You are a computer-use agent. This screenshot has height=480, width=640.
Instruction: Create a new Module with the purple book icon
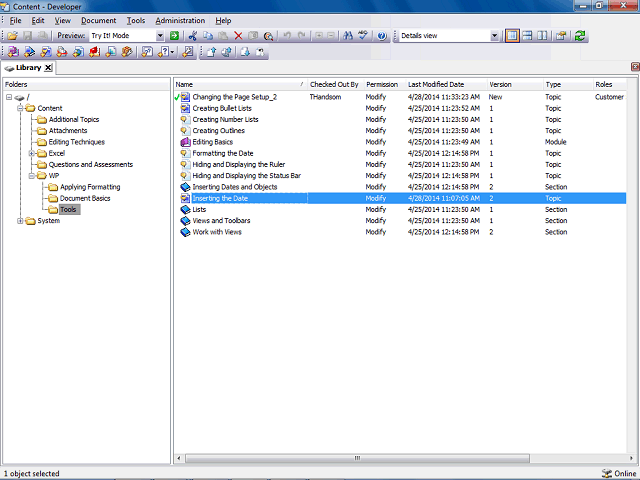pos(13,52)
